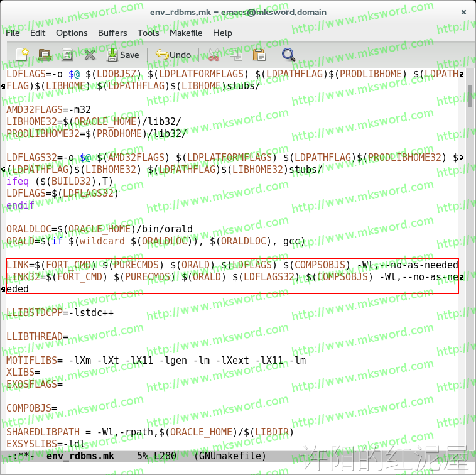Open the Buffers menu
The height and width of the screenshot is (475, 476).
[x=112, y=33]
